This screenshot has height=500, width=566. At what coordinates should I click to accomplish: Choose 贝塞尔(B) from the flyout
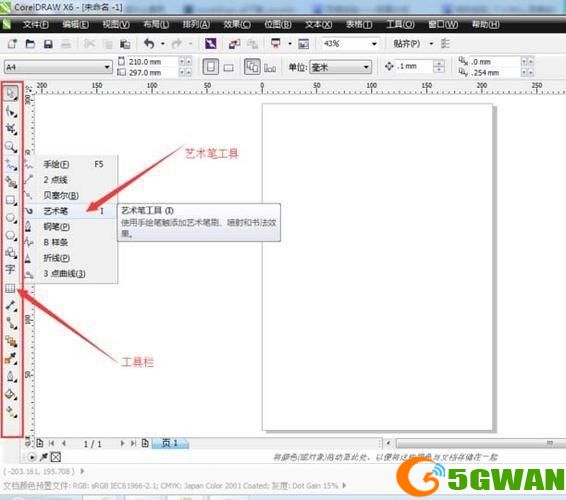[71, 195]
